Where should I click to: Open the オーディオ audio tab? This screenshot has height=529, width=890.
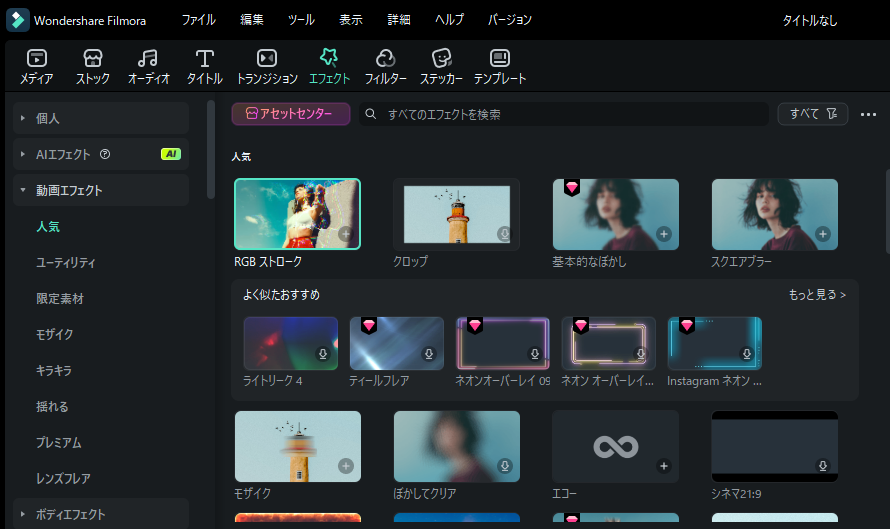point(148,67)
